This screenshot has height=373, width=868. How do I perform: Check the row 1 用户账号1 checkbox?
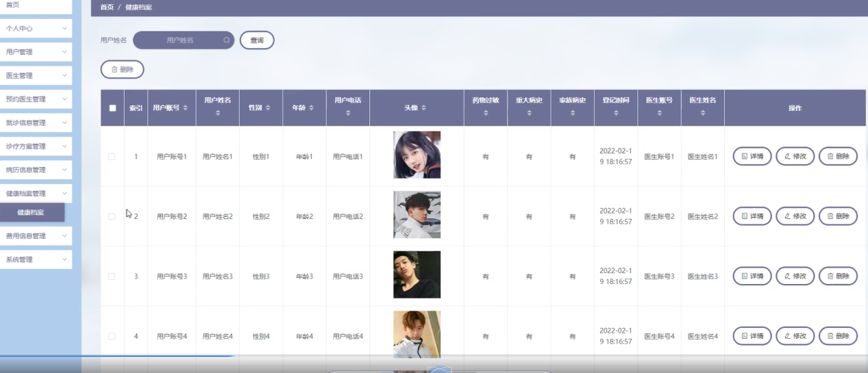112,157
